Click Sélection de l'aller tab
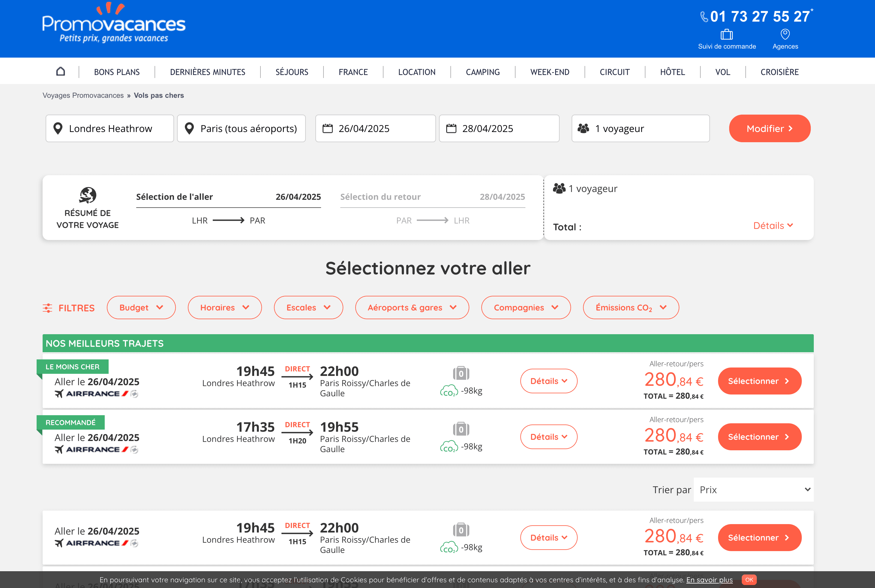The height and width of the screenshot is (588, 875). [228, 197]
